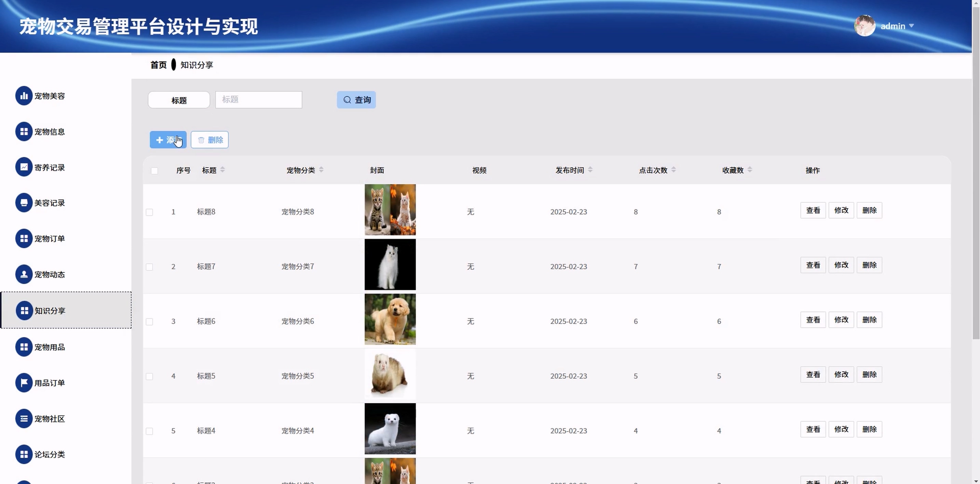Viewport: 980px width, 484px height.
Task: Sort by 发布时间 column arrows
Action: (590, 170)
